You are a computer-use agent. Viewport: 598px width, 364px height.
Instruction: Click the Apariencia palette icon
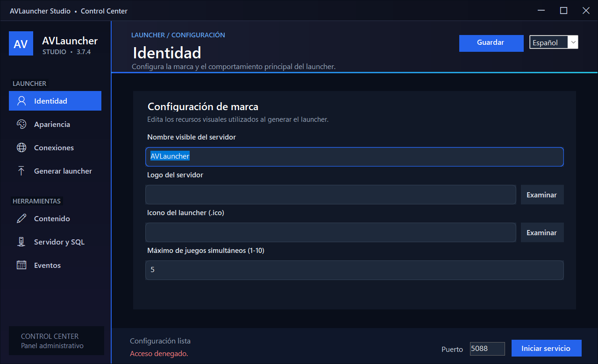pyautogui.click(x=21, y=124)
